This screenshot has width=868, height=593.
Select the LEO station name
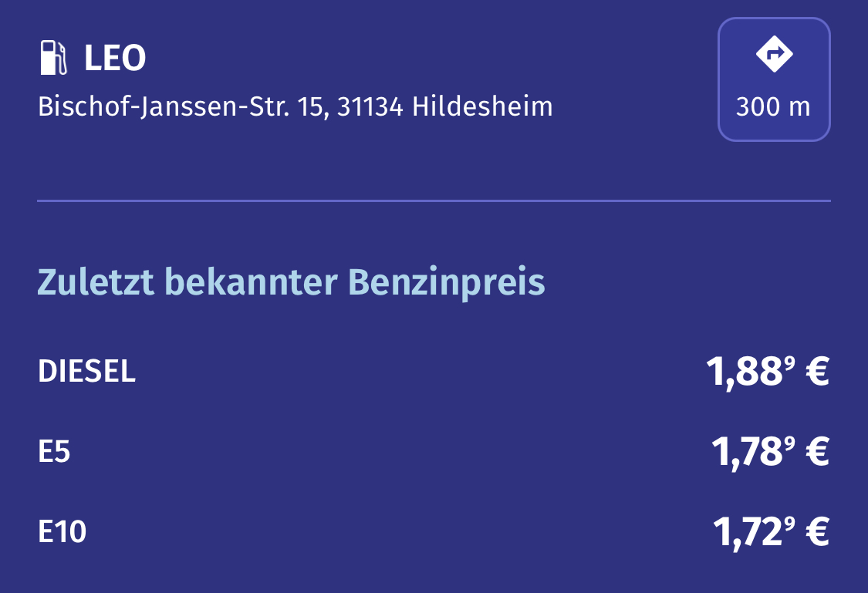tap(115, 59)
